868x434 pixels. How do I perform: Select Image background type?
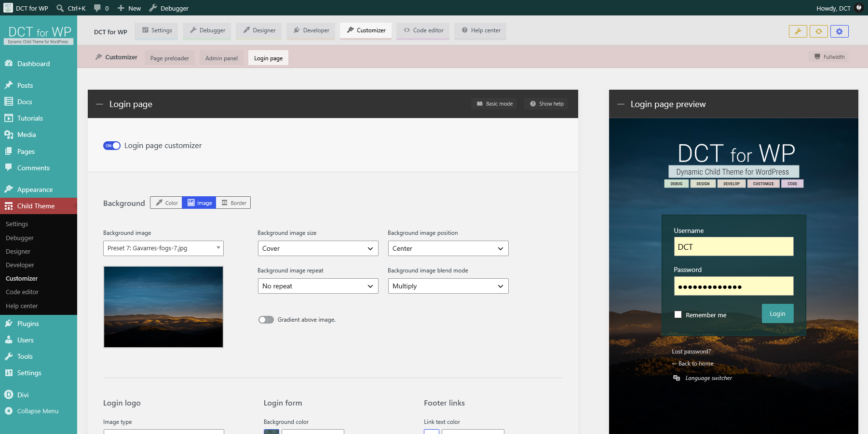(x=199, y=203)
